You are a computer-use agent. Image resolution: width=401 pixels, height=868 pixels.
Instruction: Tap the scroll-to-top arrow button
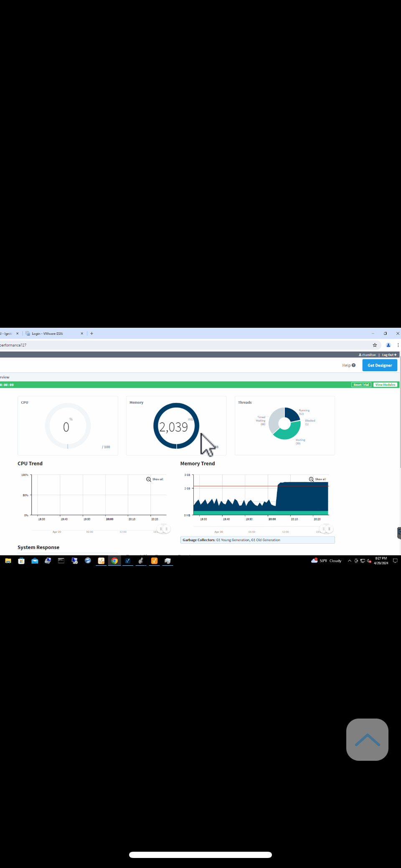pos(367,739)
